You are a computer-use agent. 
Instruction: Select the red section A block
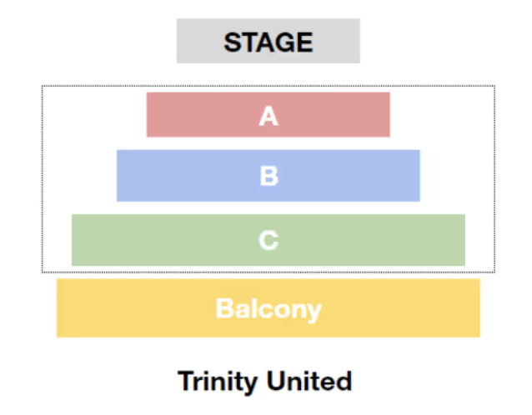coord(268,115)
